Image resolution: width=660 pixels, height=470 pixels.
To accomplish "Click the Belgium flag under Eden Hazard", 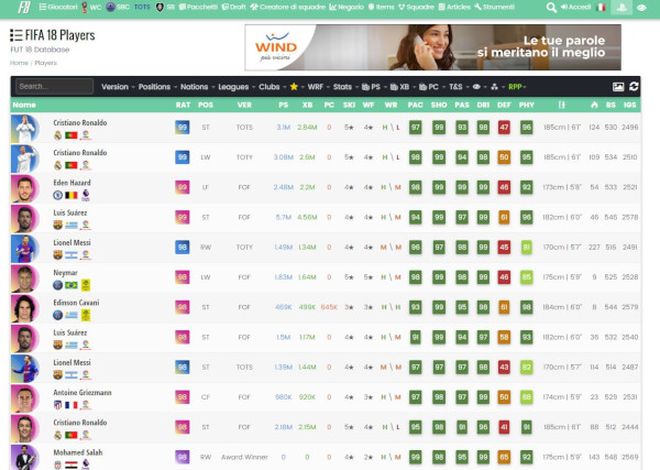I will tap(71, 195).
